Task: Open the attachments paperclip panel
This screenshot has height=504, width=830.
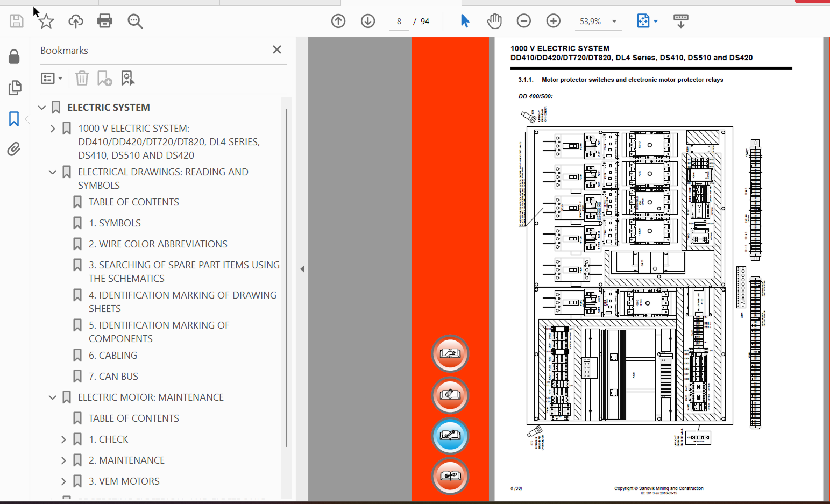Action: (14, 149)
